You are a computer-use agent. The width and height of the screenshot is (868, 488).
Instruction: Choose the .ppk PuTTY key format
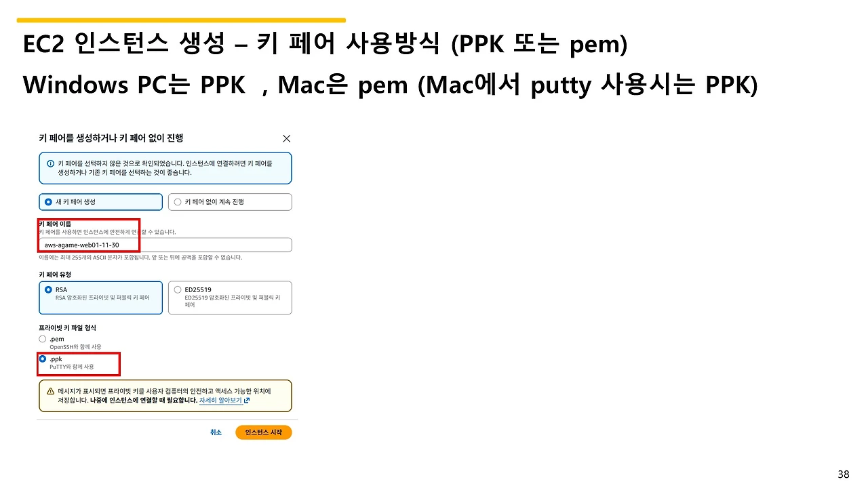tap(42, 359)
